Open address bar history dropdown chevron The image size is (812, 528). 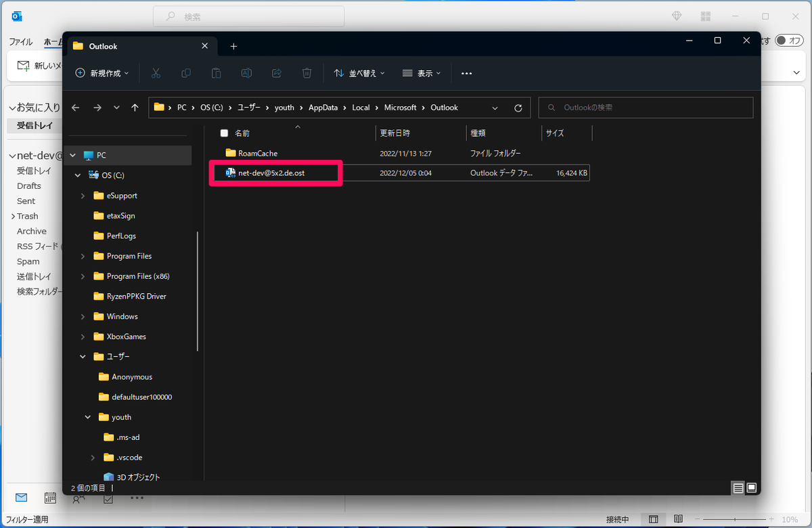click(x=495, y=108)
